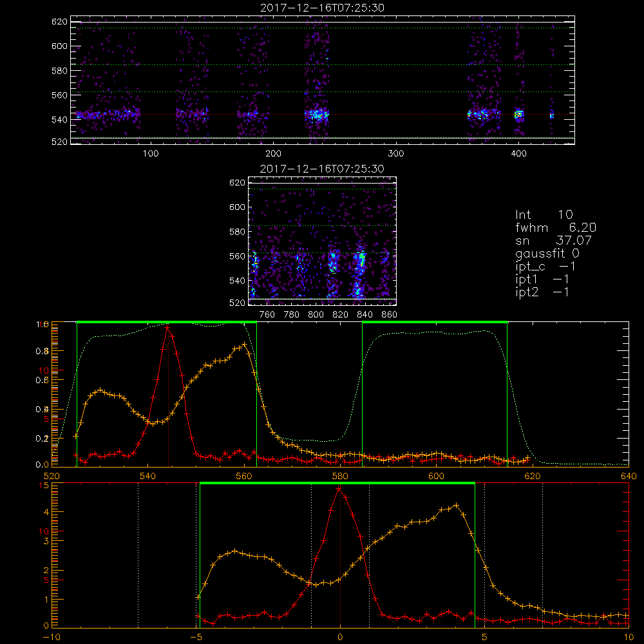Viewport: 644px width, 644px height.
Task: Click the 15 label on bottom plot y-axis
Action: tap(44, 486)
